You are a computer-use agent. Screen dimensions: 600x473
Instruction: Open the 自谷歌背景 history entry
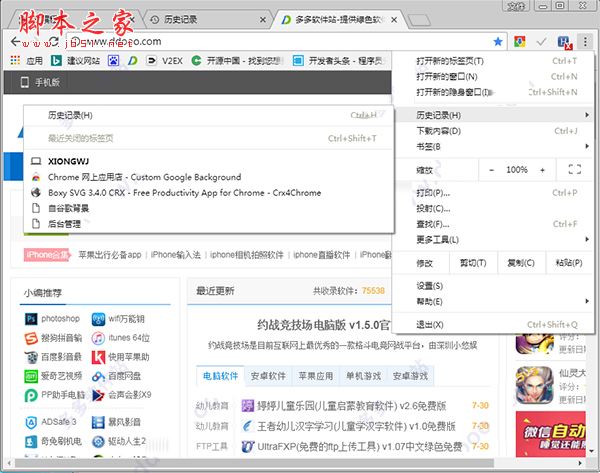click(x=209, y=209)
